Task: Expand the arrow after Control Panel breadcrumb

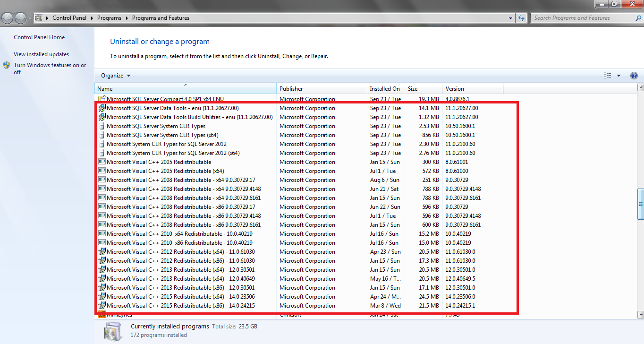Action: [92, 18]
